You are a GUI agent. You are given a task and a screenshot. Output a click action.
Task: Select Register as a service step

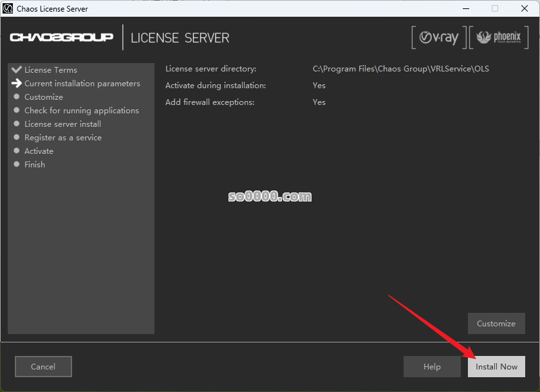coord(62,138)
